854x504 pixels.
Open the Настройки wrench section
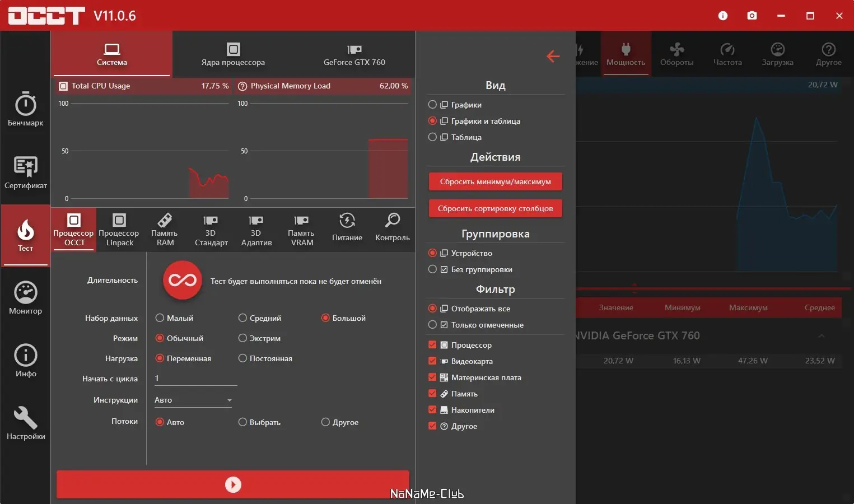point(26,423)
